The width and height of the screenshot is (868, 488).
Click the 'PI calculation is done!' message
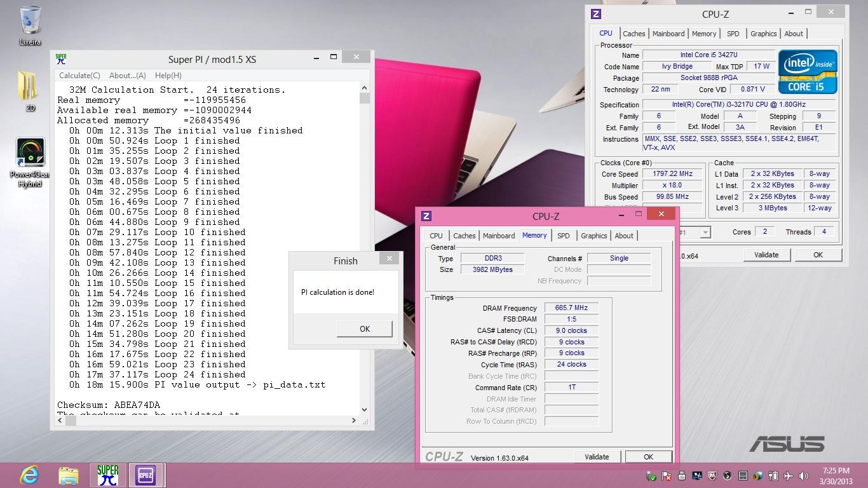pyautogui.click(x=337, y=292)
